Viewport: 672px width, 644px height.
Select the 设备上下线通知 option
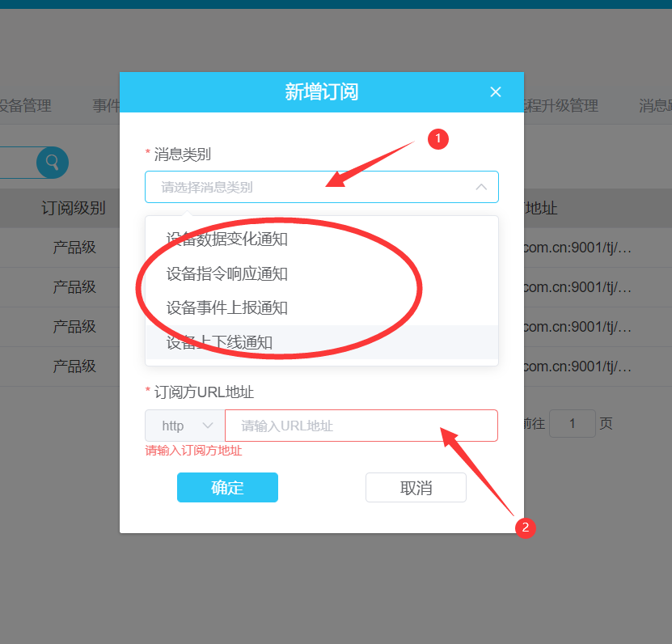point(226,342)
